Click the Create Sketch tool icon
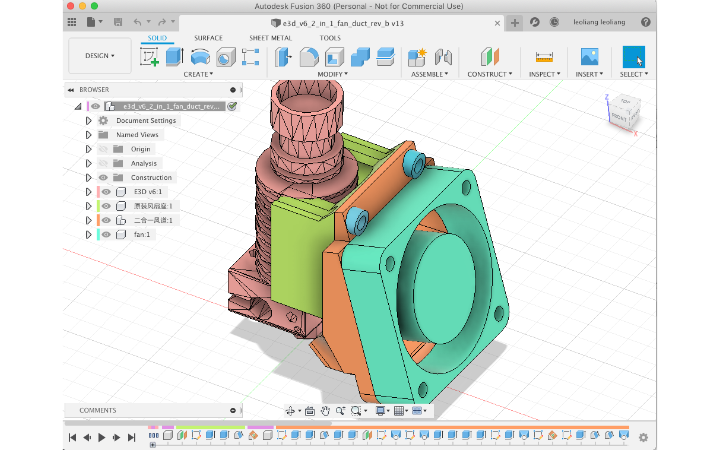This screenshot has width=720, height=450. (149, 57)
